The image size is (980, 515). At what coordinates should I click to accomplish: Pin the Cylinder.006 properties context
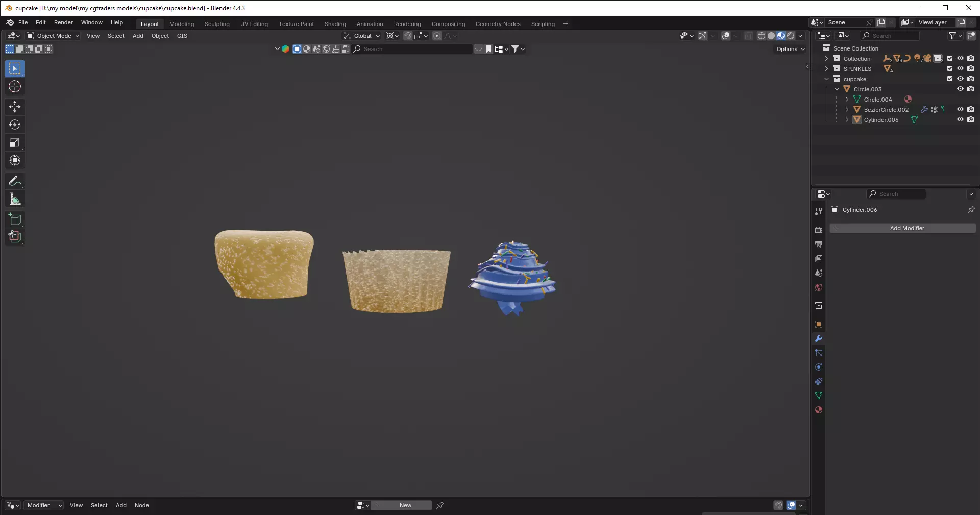971,210
